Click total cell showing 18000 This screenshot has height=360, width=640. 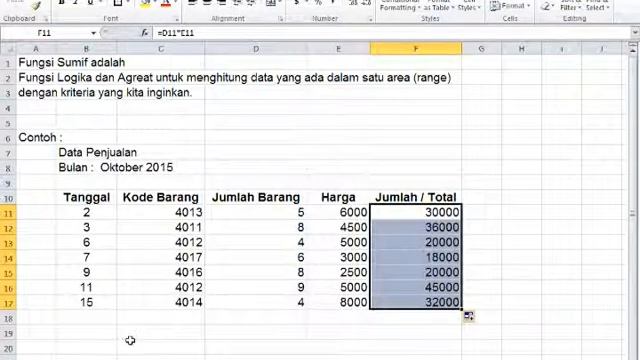pyautogui.click(x=416, y=258)
